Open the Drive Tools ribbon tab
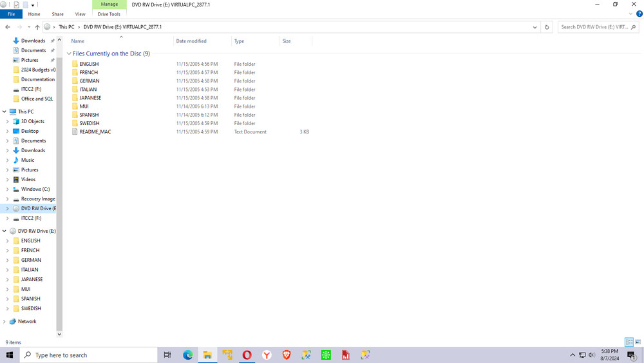The width and height of the screenshot is (644, 363). 109,14
